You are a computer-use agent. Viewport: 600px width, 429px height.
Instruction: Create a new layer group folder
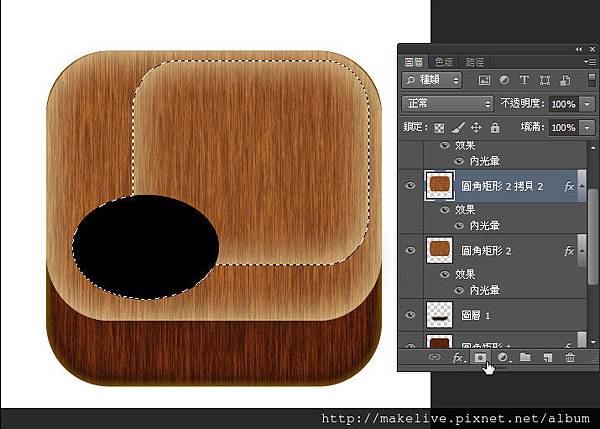[x=525, y=357]
